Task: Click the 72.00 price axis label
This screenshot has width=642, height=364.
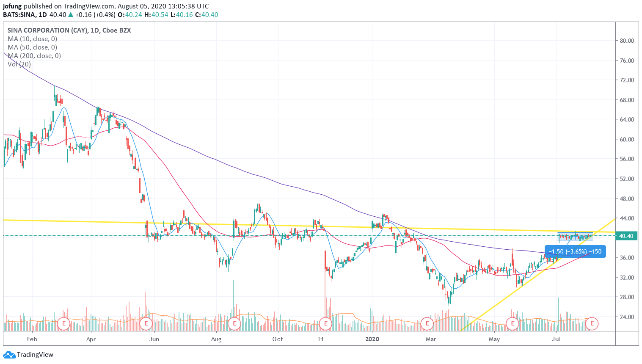Action: [627, 80]
